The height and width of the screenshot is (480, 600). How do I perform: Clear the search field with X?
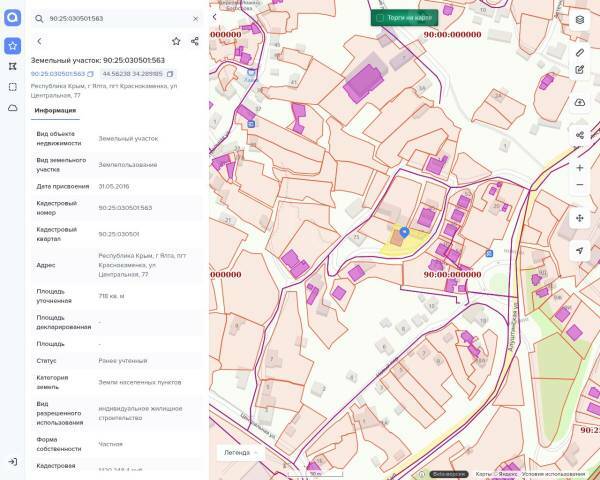click(x=195, y=18)
